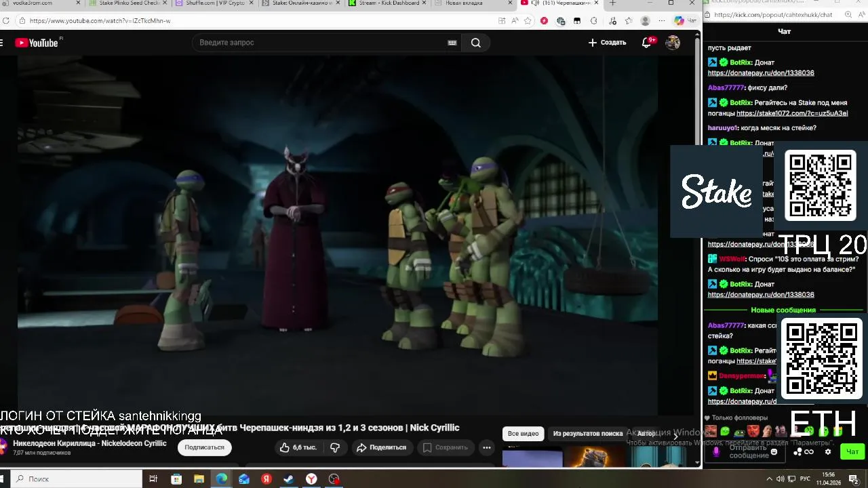Open the stake1072.com referral link
The height and width of the screenshot is (488, 868).
792,113
